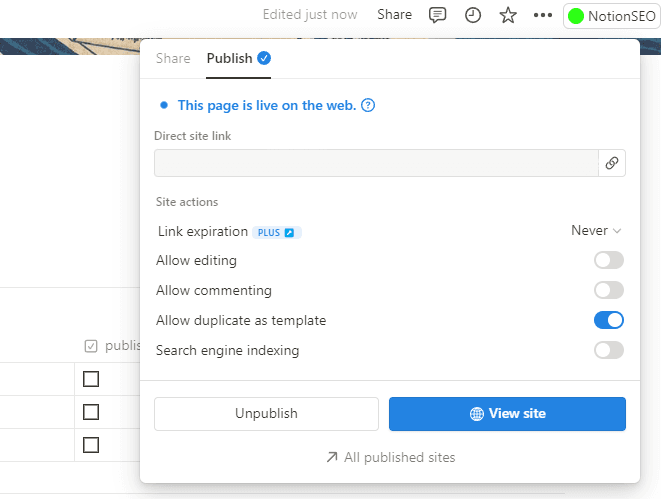The height and width of the screenshot is (499, 661).
Task: Click the Direct site link field
Action: (375, 164)
